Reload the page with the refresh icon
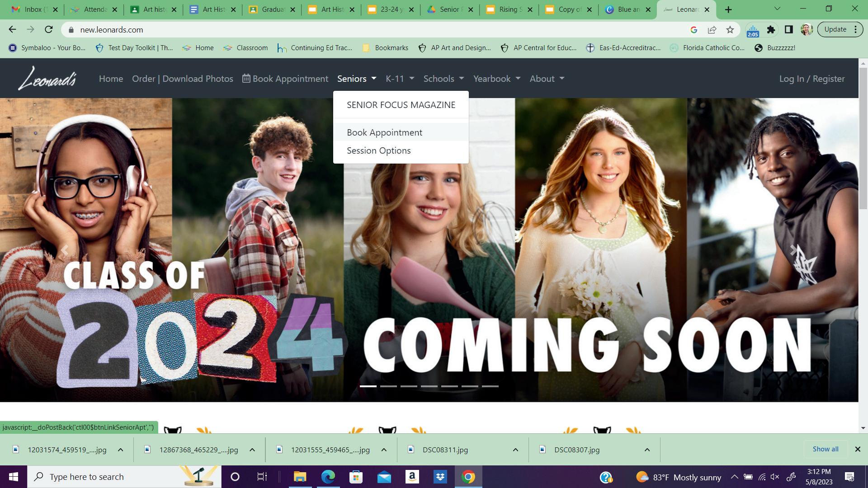This screenshot has height=488, width=868. point(49,30)
